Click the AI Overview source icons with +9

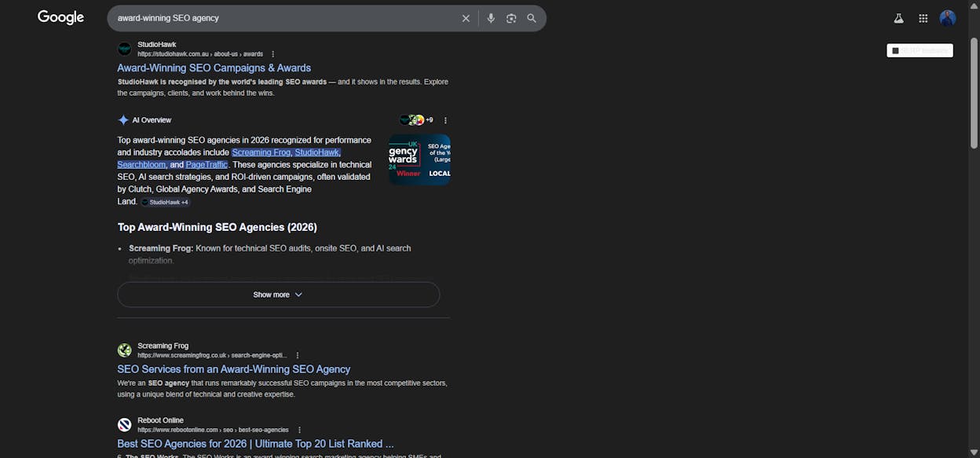point(416,120)
